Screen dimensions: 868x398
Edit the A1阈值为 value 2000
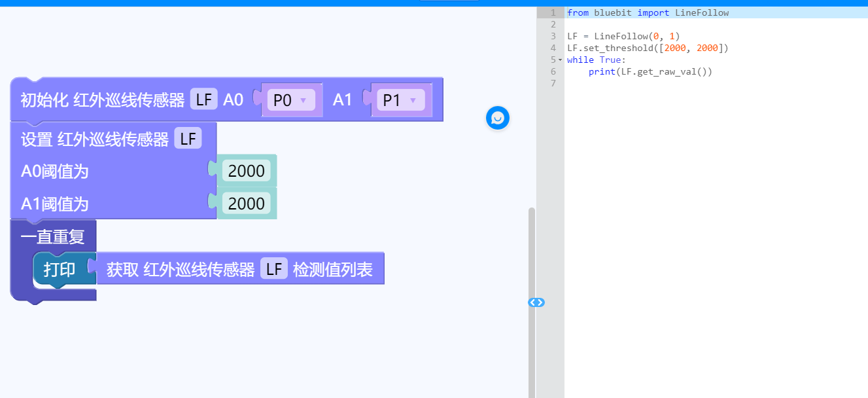pyautogui.click(x=247, y=204)
